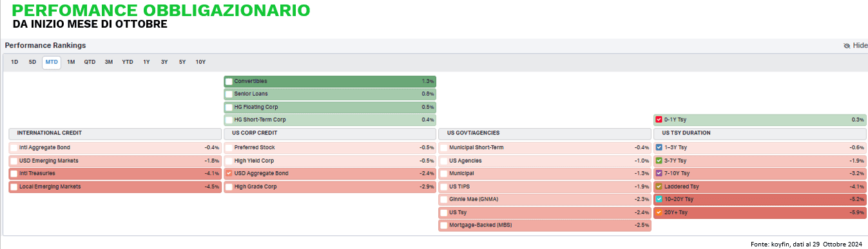Select the YTD period tab
The width and height of the screenshot is (868, 249).
pyautogui.click(x=128, y=62)
